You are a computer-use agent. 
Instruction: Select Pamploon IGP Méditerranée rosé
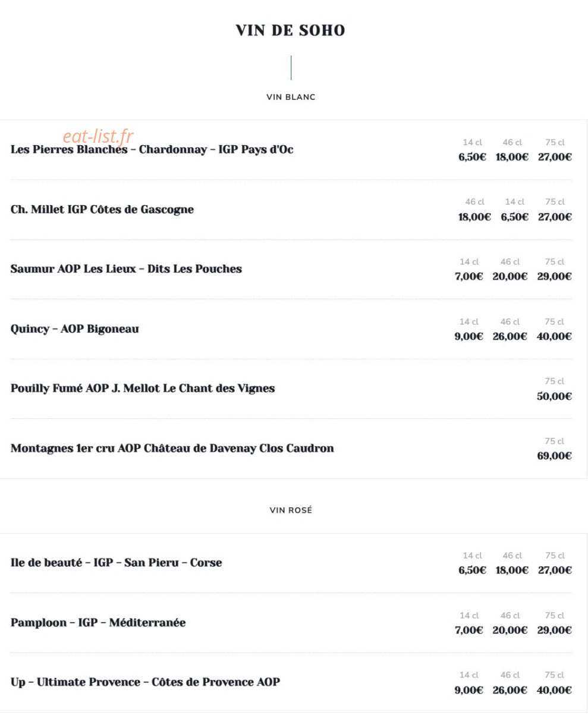pos(98,623)
